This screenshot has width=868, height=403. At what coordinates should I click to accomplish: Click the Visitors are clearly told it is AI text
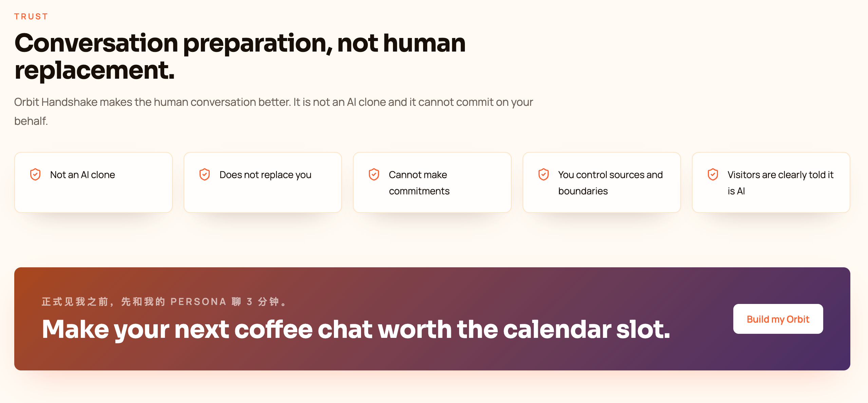click(x=780, y=183)
